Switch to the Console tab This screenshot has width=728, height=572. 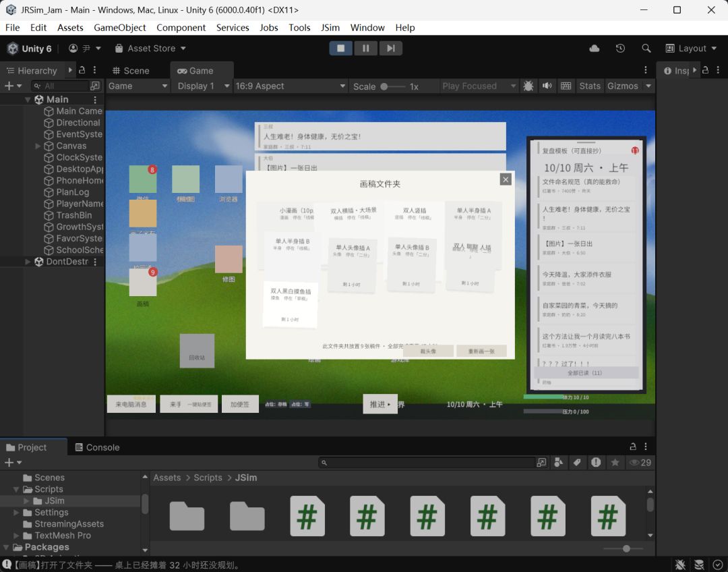click(x=98, y=447)
